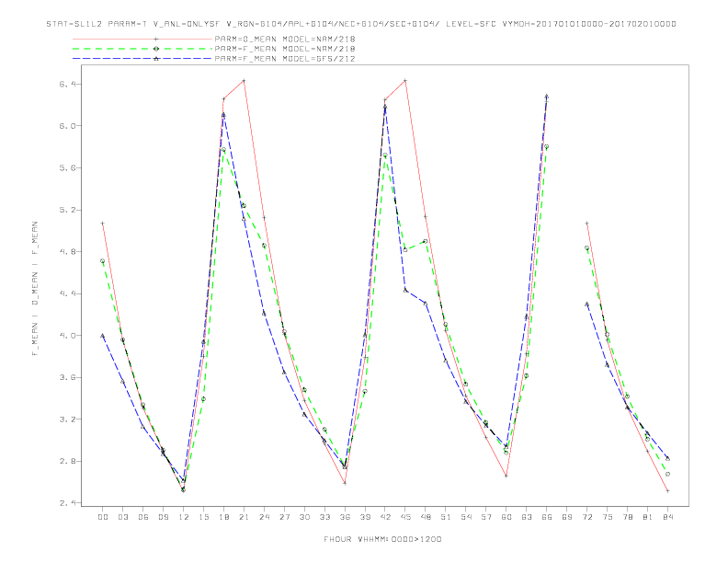The width and height of the screenshot is (728, 563).
Task: Click x-axis tick label 66
Action: click(547, 517)
